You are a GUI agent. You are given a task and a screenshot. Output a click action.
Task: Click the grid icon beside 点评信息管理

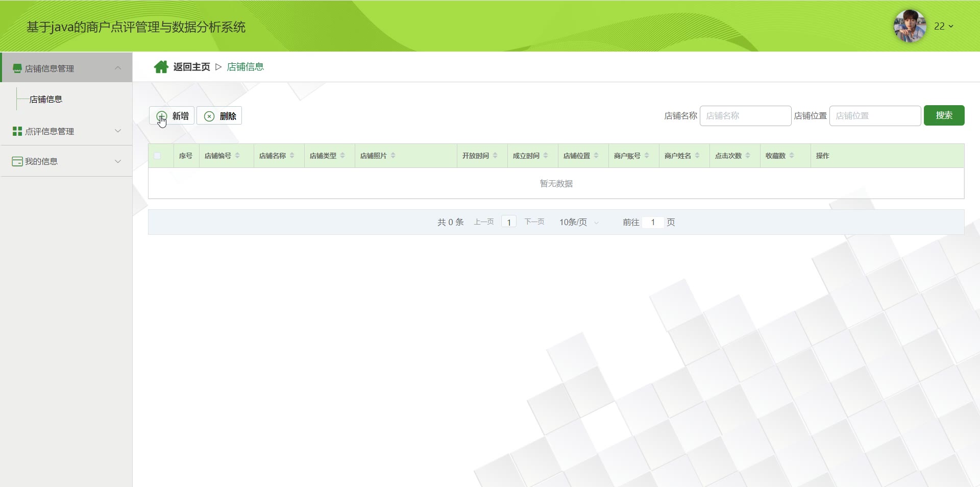click(x=17, y=131)
